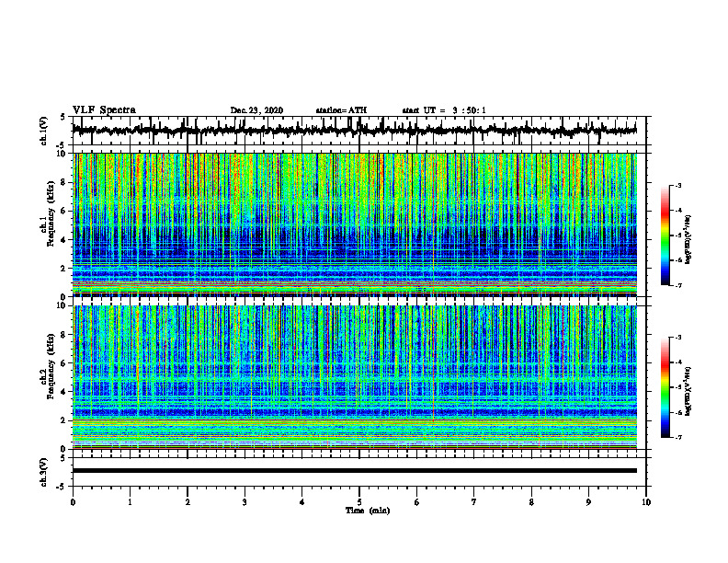Click the time axis tick label 4
This screenshot has height=563, width=728.
click(302, 502)
